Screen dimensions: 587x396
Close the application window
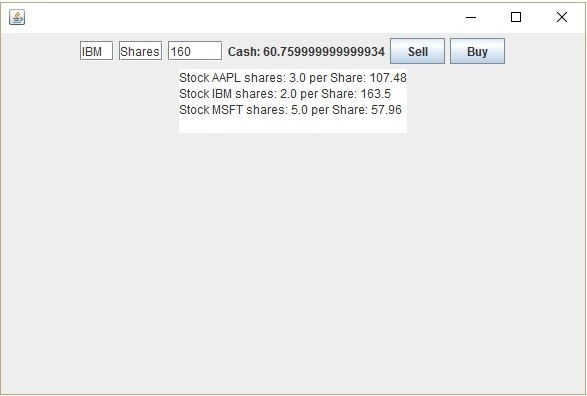click(x=562, y=17)
